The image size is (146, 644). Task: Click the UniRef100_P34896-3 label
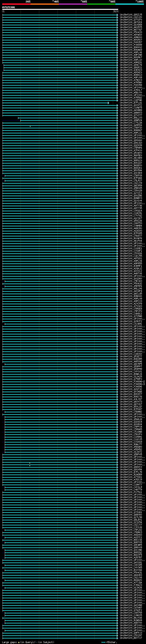tap(133, 384)
